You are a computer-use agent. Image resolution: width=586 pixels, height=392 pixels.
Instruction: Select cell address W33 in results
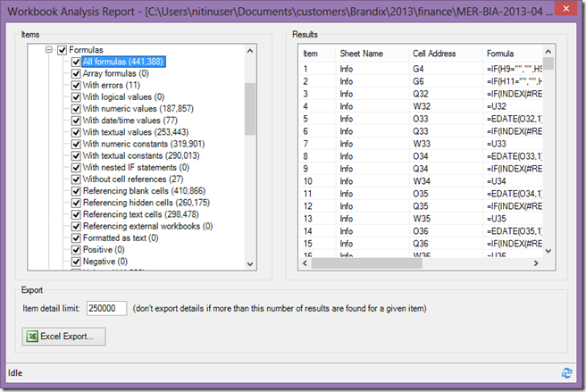click(422, 144)
